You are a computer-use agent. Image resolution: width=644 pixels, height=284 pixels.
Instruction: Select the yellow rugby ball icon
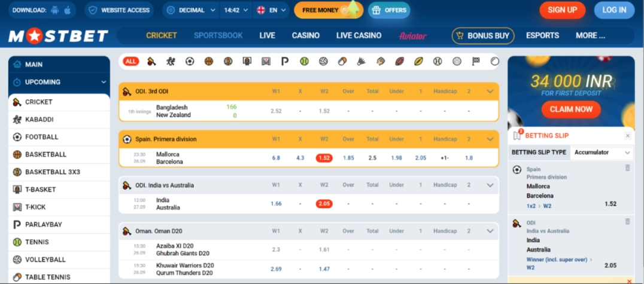[418, 62]
